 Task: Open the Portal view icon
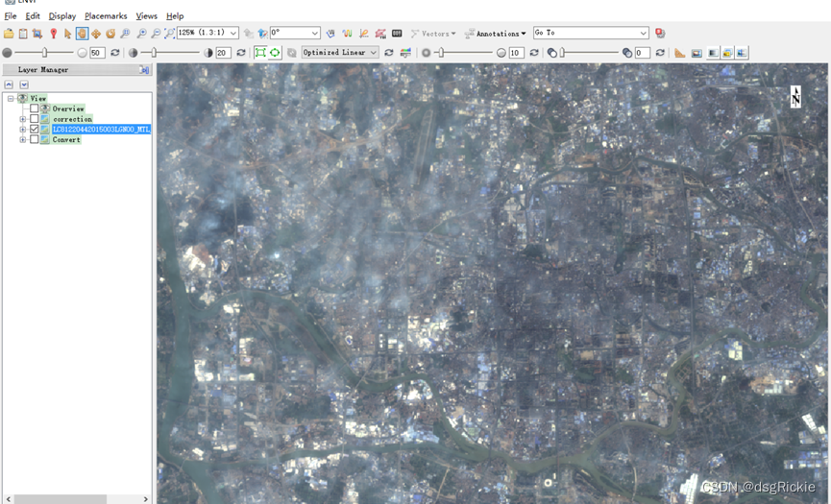pyautogui.click(x=697, y=53)
